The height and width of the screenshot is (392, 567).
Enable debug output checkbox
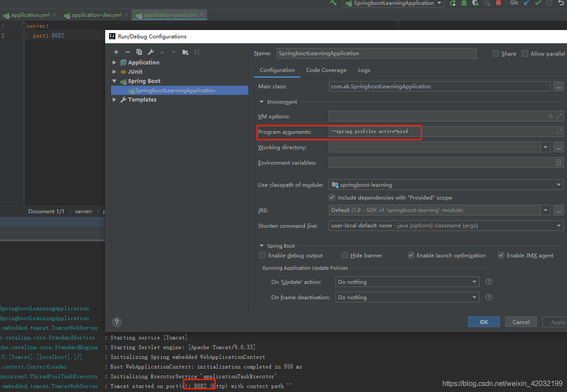[263, 255]
